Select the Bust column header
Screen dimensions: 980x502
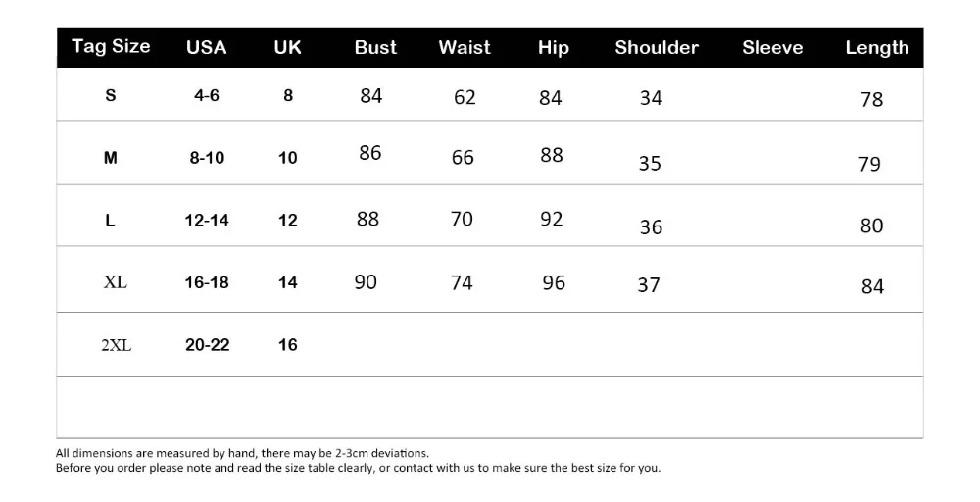point(375,47)
